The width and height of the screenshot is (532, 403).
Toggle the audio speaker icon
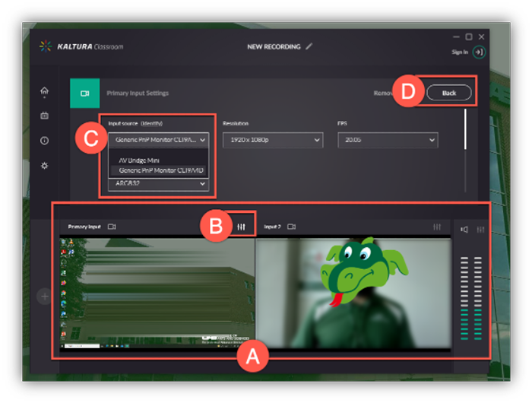[464, 229]
